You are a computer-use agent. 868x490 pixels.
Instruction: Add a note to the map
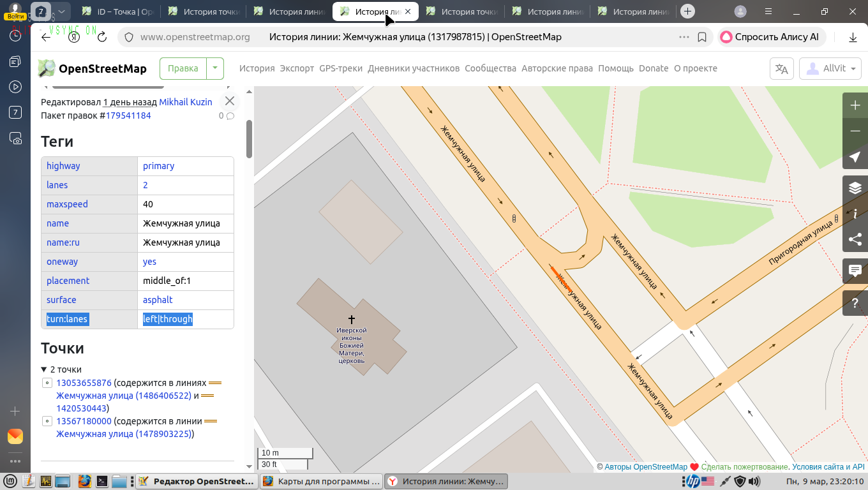pyautogui.click(x=855, y=271)
